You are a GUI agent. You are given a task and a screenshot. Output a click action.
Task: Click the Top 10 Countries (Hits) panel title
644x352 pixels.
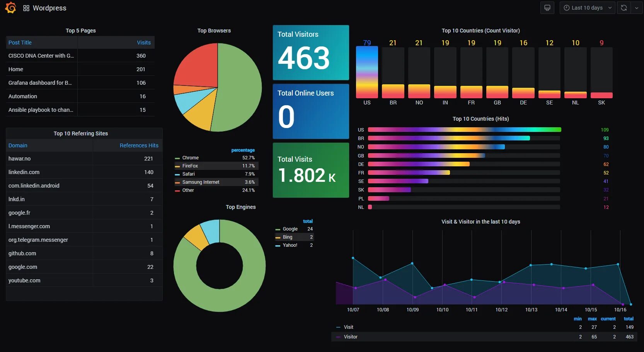[x=480, y=119]
